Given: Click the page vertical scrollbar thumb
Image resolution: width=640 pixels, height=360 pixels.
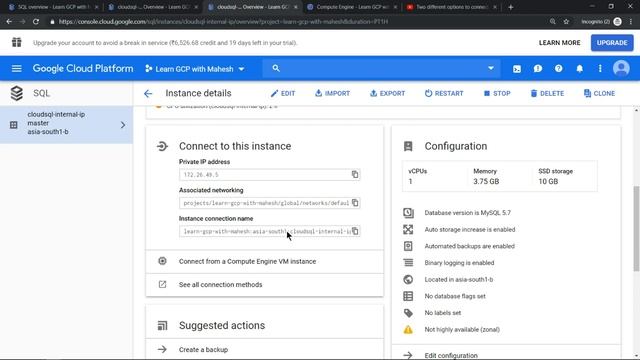Looking at the screenshot, I should coord(636,228).
